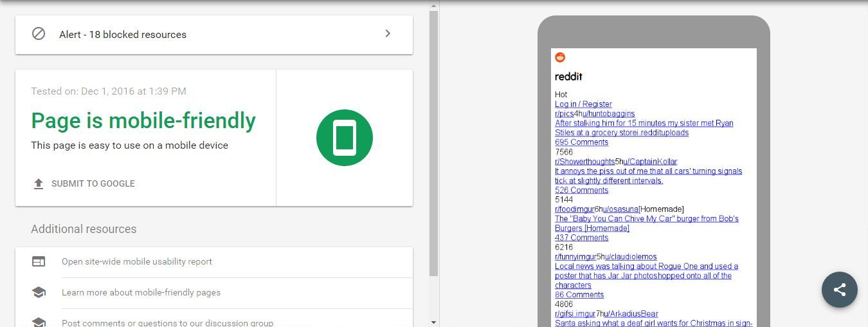Open the Alert - 18 blocked resources row

[x=214, y=34]
